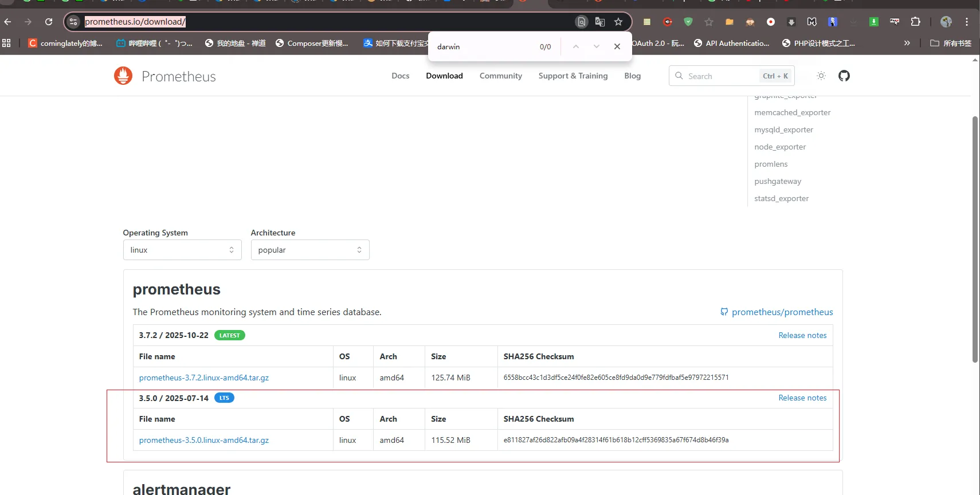Go to next find result arrow
The height and width of the screenshot is (495, 980).
tap(597, 46)
